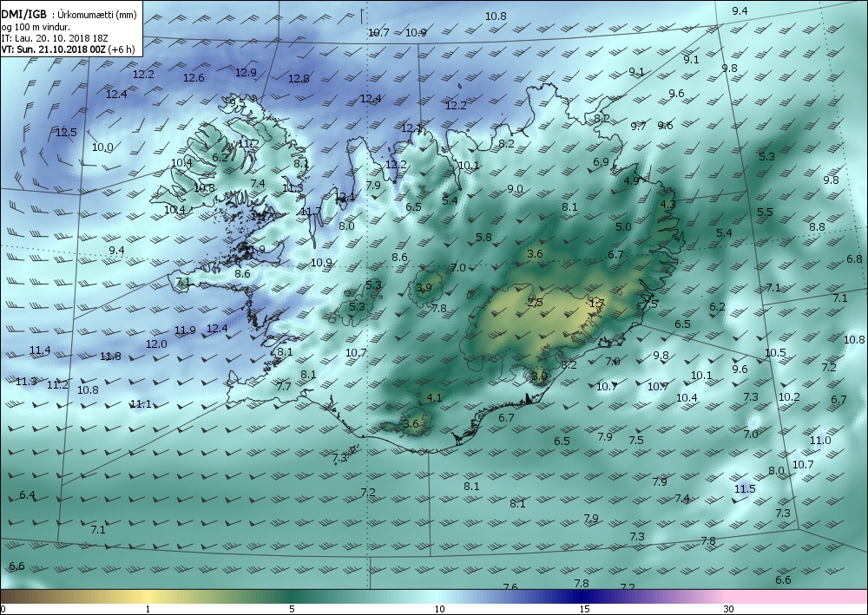Click the 15 tick label on the color scale
Viewport: 868px width, 615px height.
coord(584,609)
